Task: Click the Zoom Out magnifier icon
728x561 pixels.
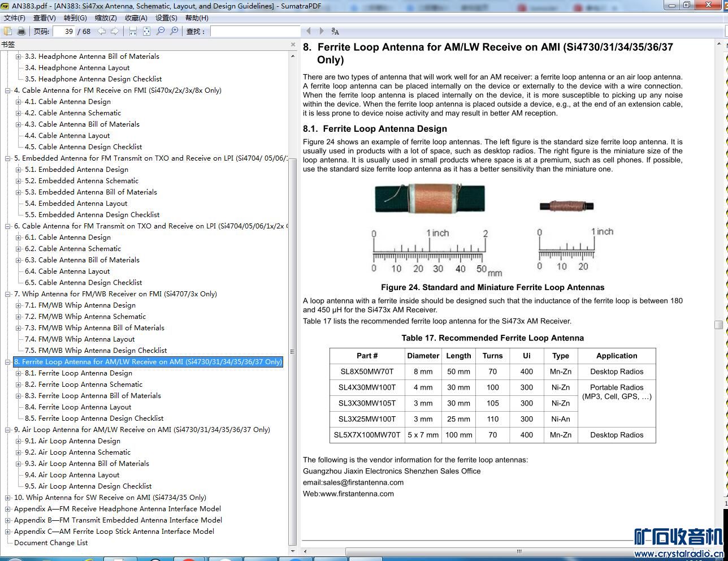Action: [x=161, y=31]
